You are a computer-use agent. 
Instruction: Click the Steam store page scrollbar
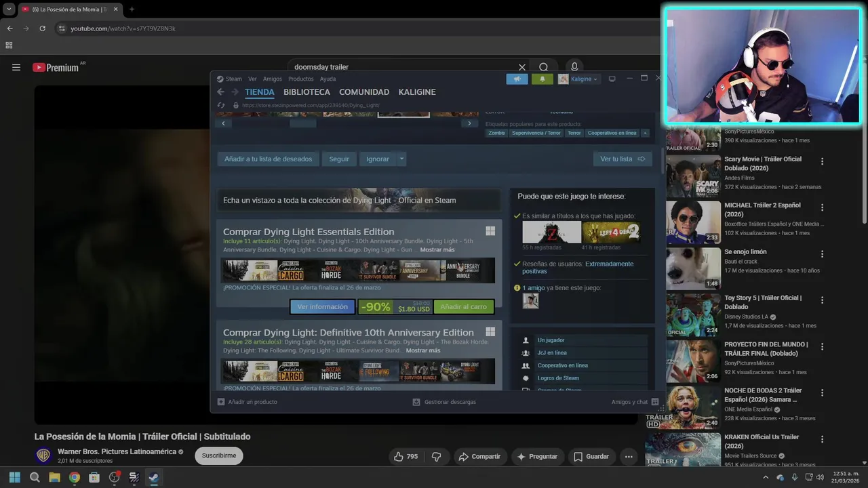point(662,161)
